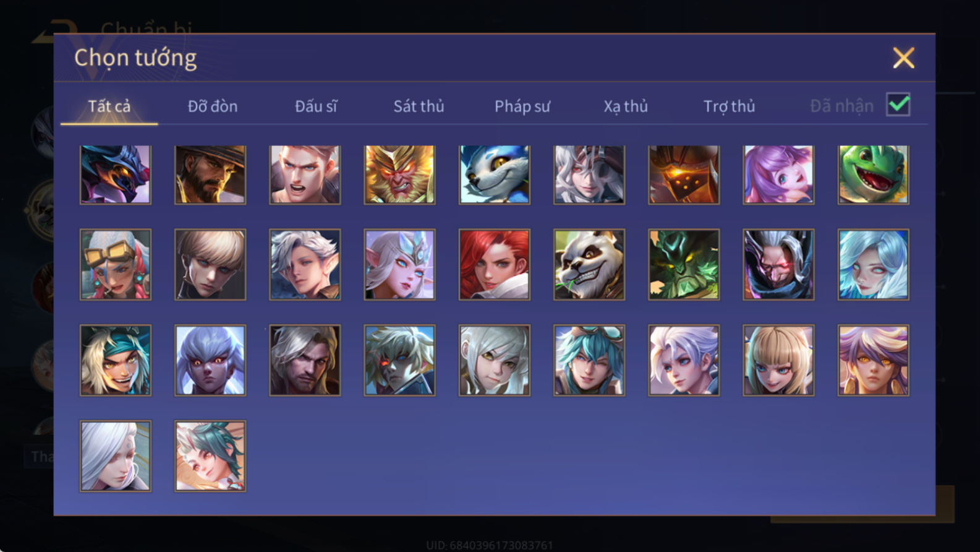Close the Chọn tướng dialog
Viewport: 980px width, 552px height.
click(903, 58)
